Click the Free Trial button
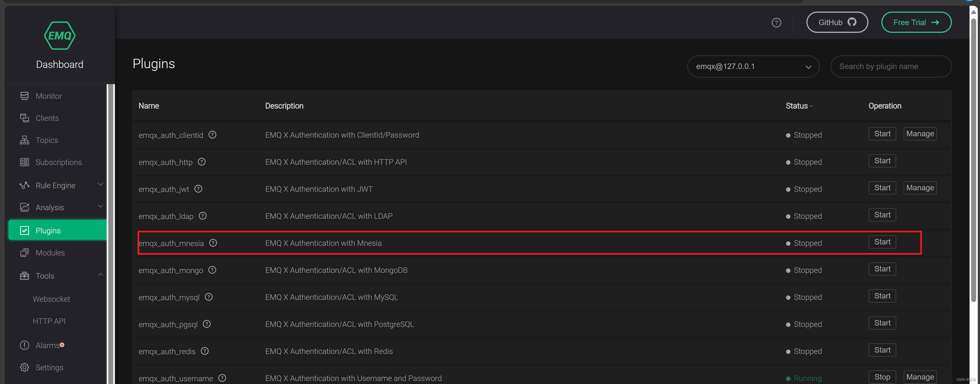The width and height of the screenshot is (980, 384). (x=916, y=22)
